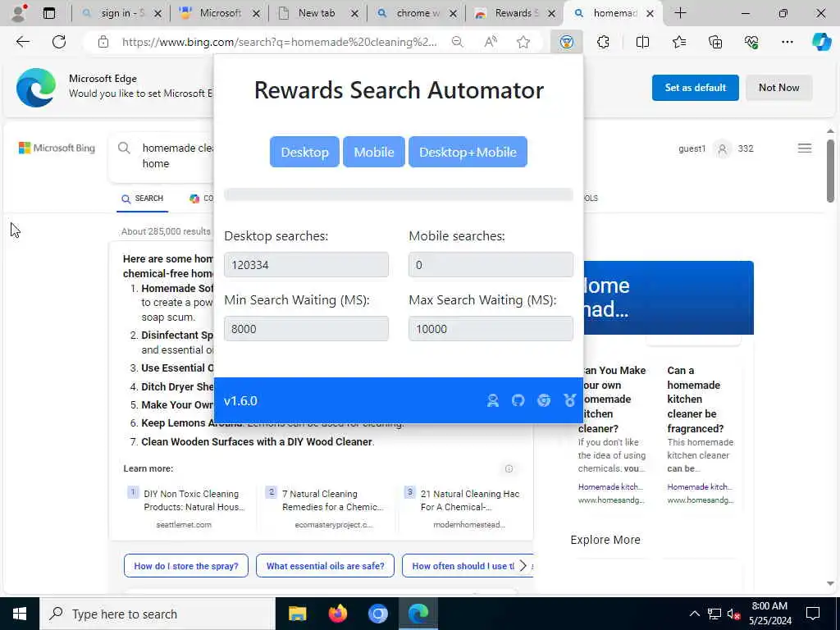840x630 pixels.
Task: Click the last footer icon in extension popup
Action: (x=569, y=400)
